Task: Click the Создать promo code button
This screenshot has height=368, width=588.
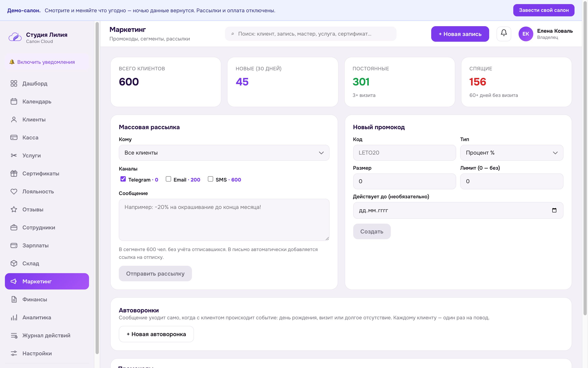Action: (372, 231)
